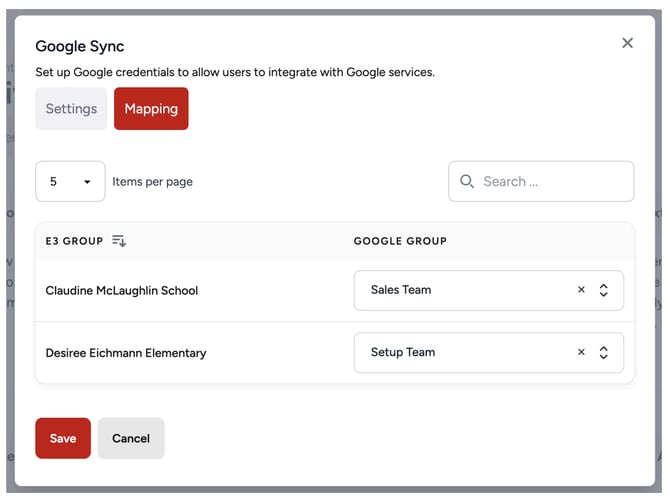
Task: Expand Setup Team chevron arrows
Action: click(x=604, y=353)
